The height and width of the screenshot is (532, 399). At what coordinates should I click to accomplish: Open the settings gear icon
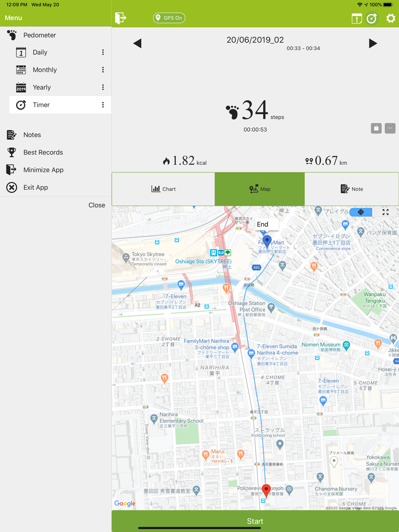click(x=390, y=18)
